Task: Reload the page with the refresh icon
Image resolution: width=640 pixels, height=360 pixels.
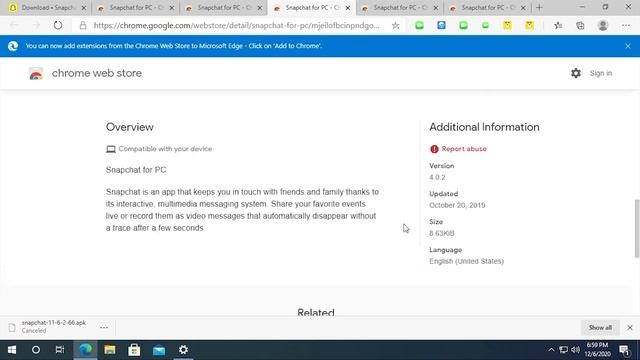Action: [x=58, y=25]
